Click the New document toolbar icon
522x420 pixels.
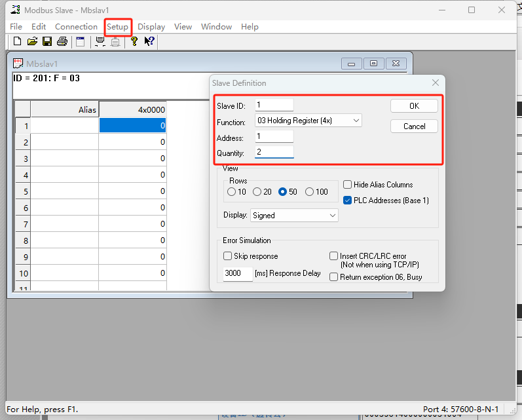(17, 41)
